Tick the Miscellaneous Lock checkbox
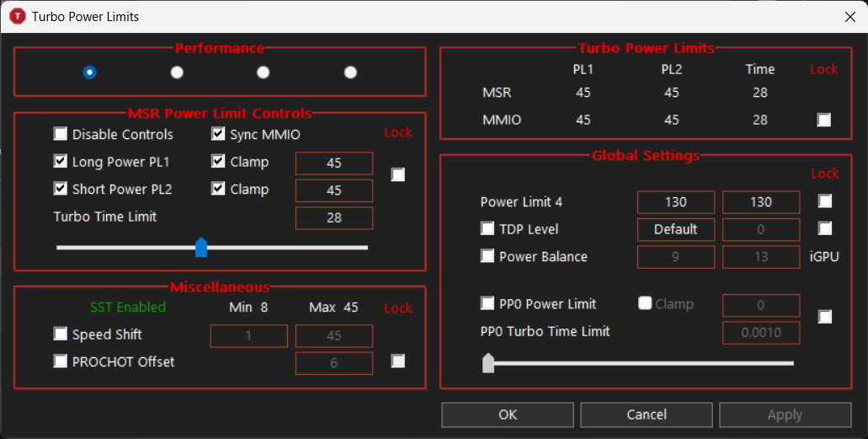Screen dimensions: 868x439 tap(398, 361)
